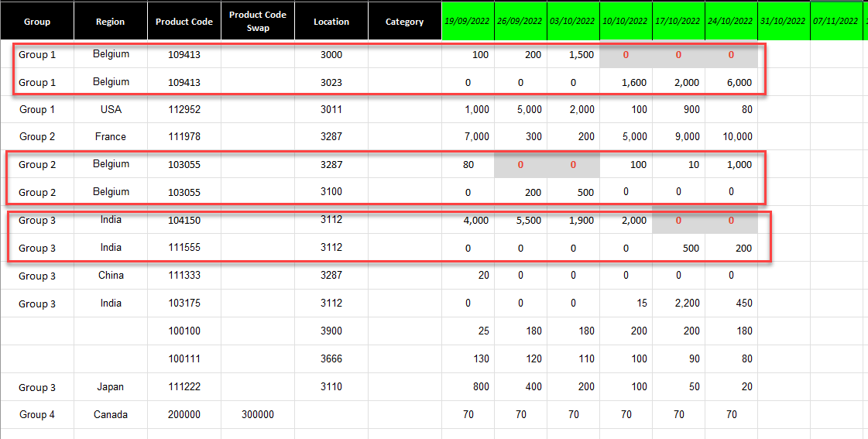The image size is (868, 439).
Task: Select product code 111333
Action: click(184, 275)
